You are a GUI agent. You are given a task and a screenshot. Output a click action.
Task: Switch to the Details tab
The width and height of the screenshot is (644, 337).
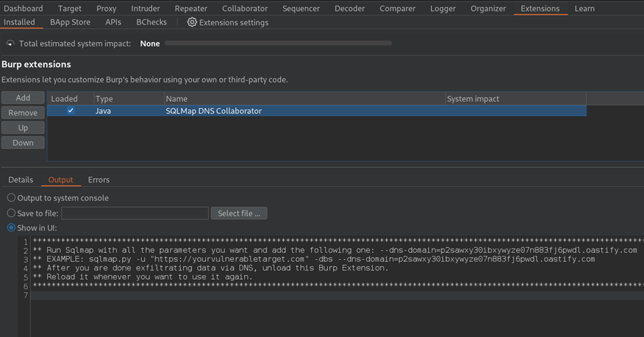tap(21, 180)
